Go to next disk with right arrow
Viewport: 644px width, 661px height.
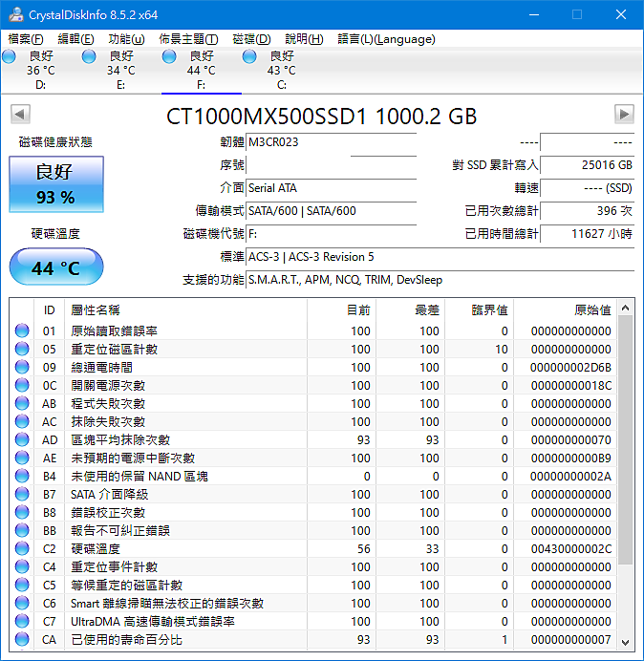click(x=624, y=114)
